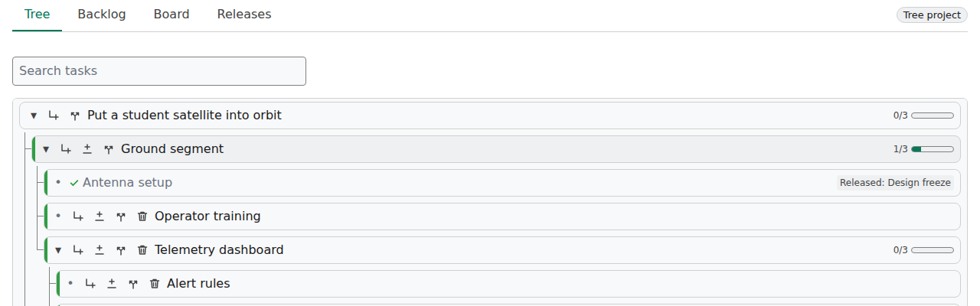Remove the Alert rules task via trash icon
Image resolution: width=980 pixels, height=306 pixels.
point(155,284)
